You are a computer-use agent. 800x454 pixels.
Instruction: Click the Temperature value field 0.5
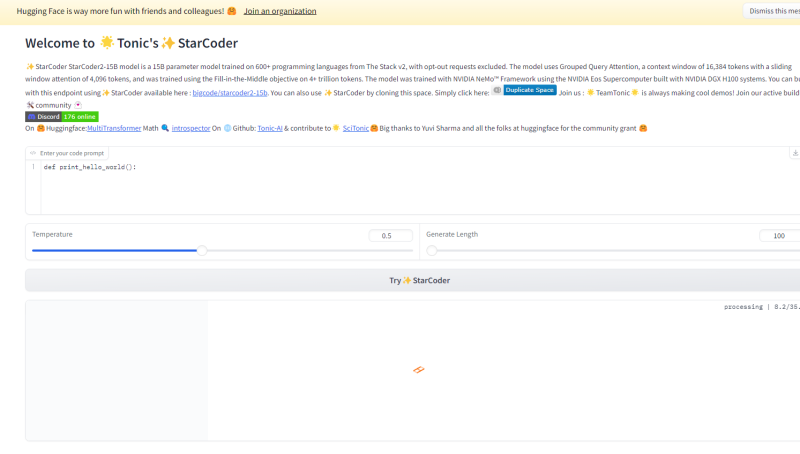[x=390, y=236]
